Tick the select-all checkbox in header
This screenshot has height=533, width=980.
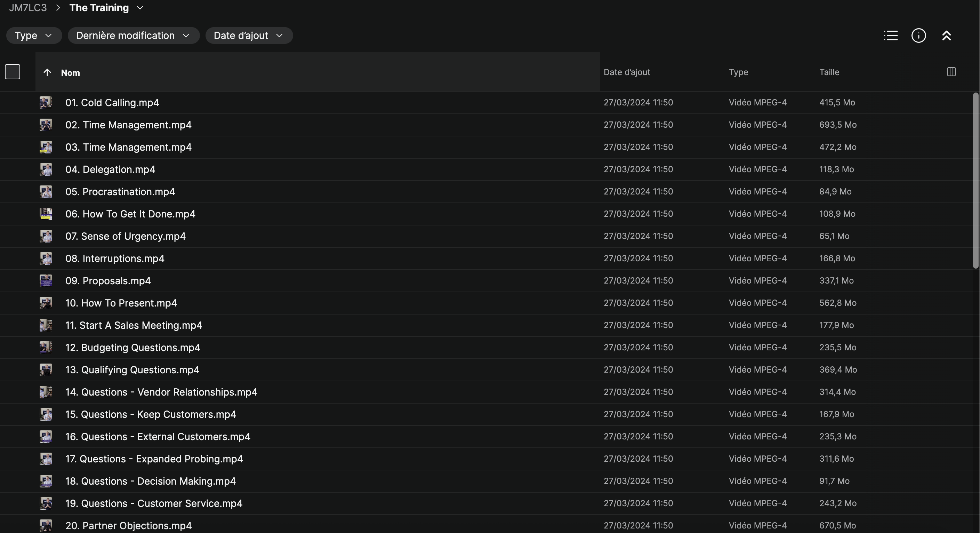[13, 72]
